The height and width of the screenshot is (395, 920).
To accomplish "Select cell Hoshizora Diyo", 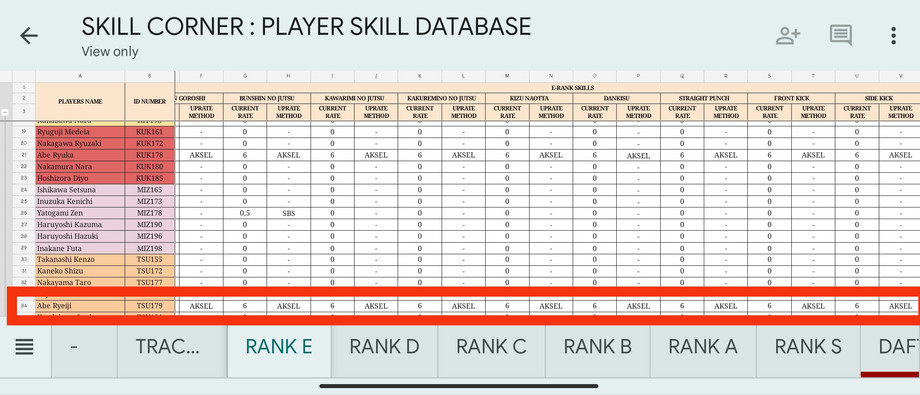I will [80, 178].
